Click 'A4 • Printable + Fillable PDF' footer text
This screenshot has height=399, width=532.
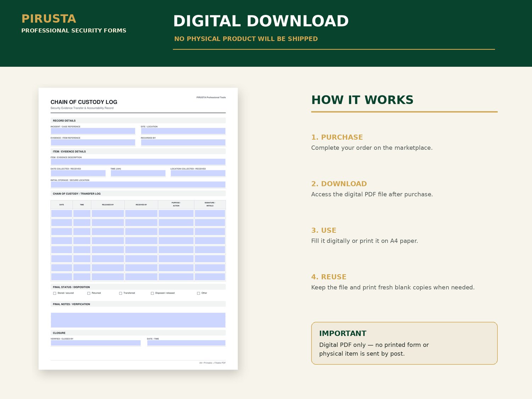pos(212,363)
